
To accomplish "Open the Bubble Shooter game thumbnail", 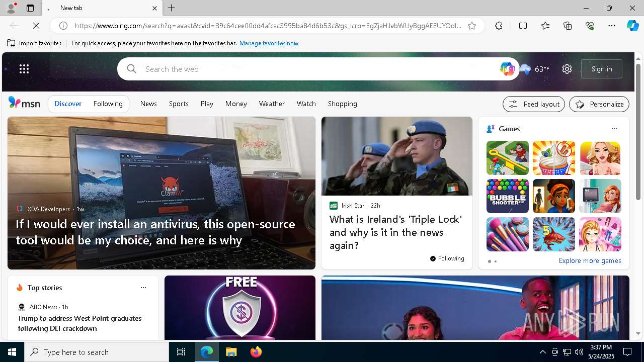I will pyautogui.click(x=508, y=196).
